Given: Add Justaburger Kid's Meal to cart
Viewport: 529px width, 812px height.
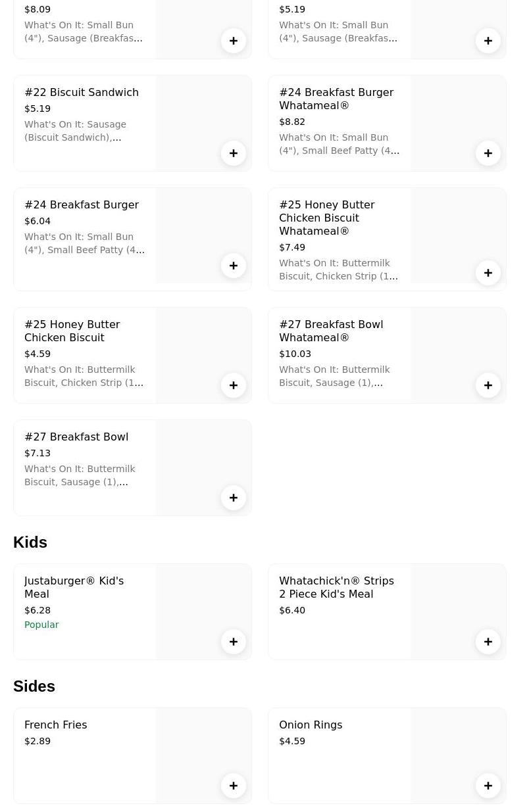Looking at the screenshot, I should pos(234,642).
